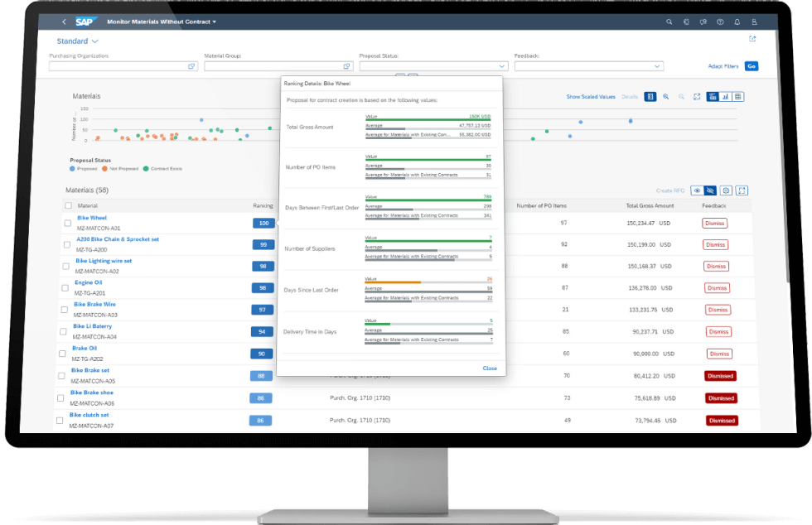The width and height of the screenshot is (812, 525).
Task: Expand the materials table to full screen
Action: click(x=742, y=190)
